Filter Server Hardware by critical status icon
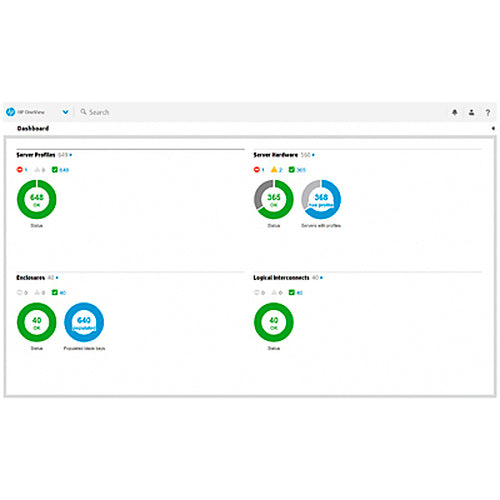500x500 pixels. 256,170
